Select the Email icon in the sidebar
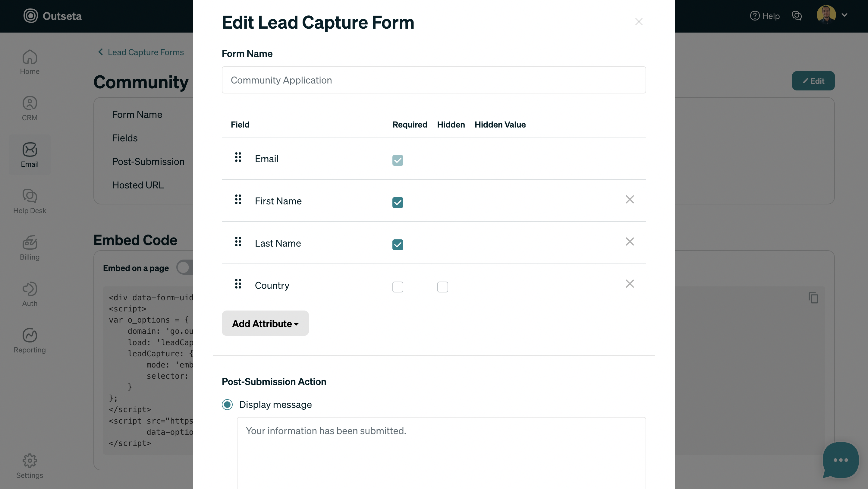The image size is (868, 489). (x=30, y=154)
